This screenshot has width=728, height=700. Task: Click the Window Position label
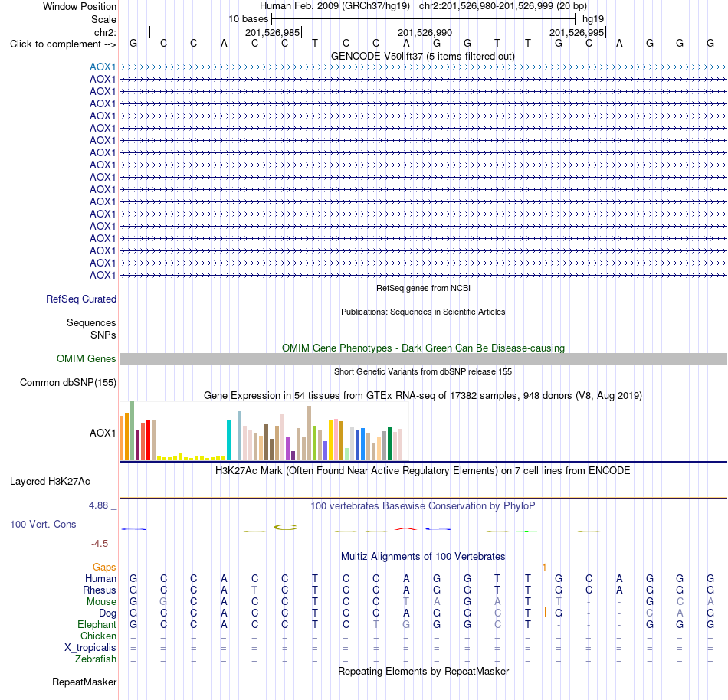(80, 6)
